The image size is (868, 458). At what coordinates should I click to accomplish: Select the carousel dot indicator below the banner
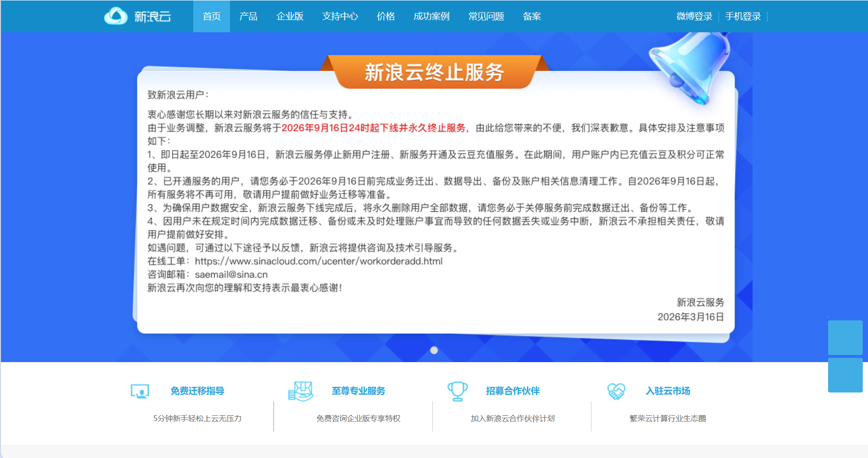click(x=434, y=350)
